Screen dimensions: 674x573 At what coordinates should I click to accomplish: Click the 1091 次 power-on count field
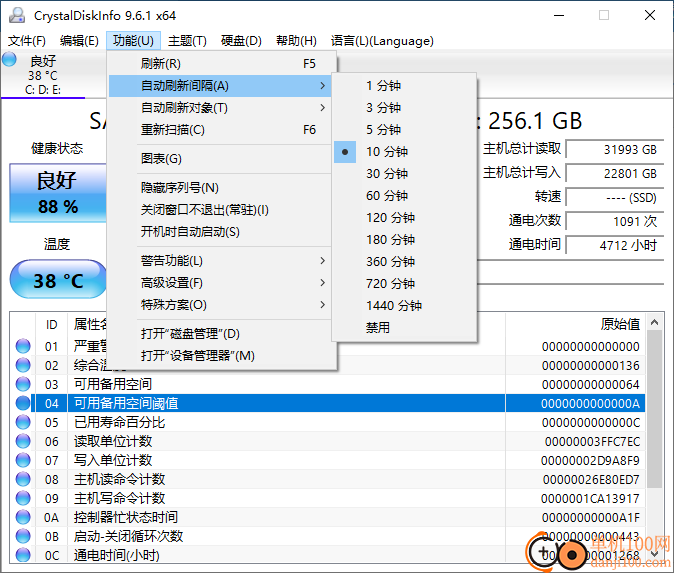(x=615, y=221)
